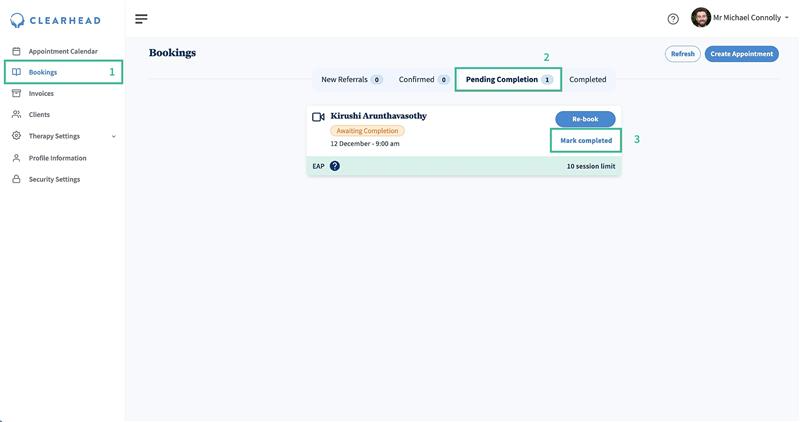Switch to the Confirmed tab

click(x=423, y=80)
